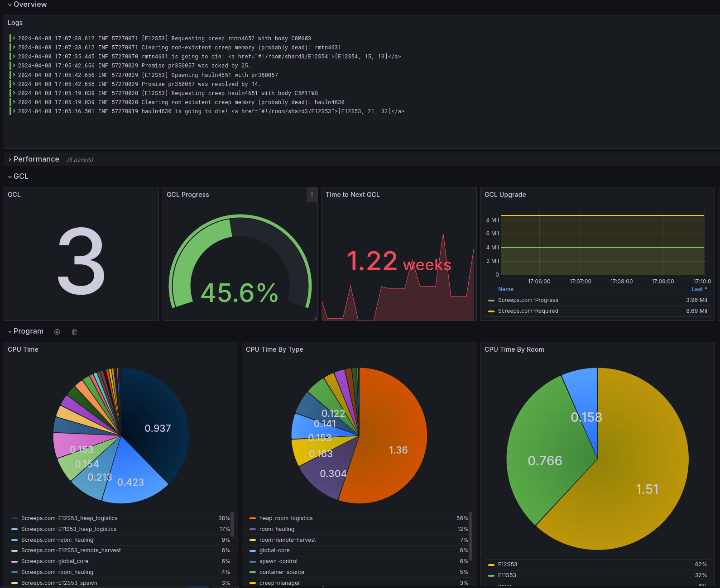The image size is (720, 588).
Task: Toggle the Screeps.com-Progress series in legend
Action: 528,300
